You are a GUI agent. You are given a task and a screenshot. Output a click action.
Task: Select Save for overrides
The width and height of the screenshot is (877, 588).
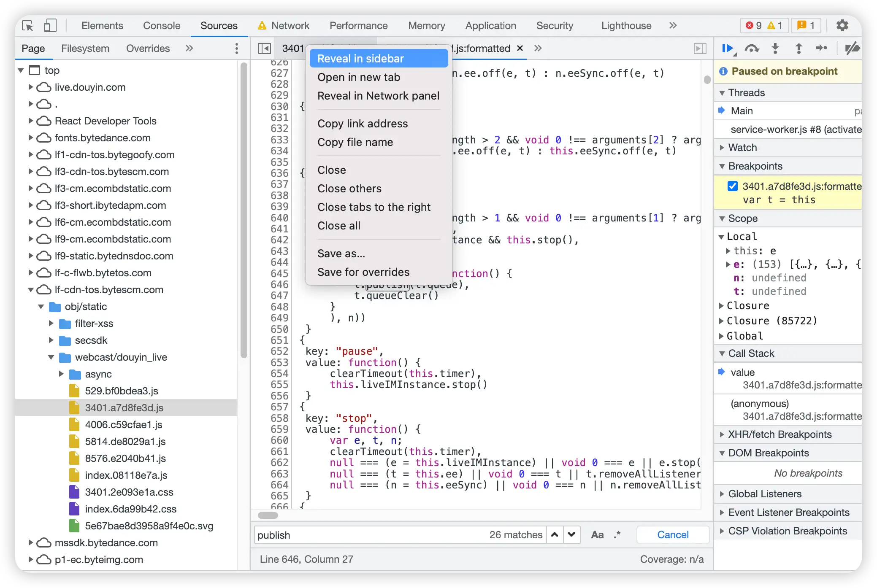click(x=379, y=272)
